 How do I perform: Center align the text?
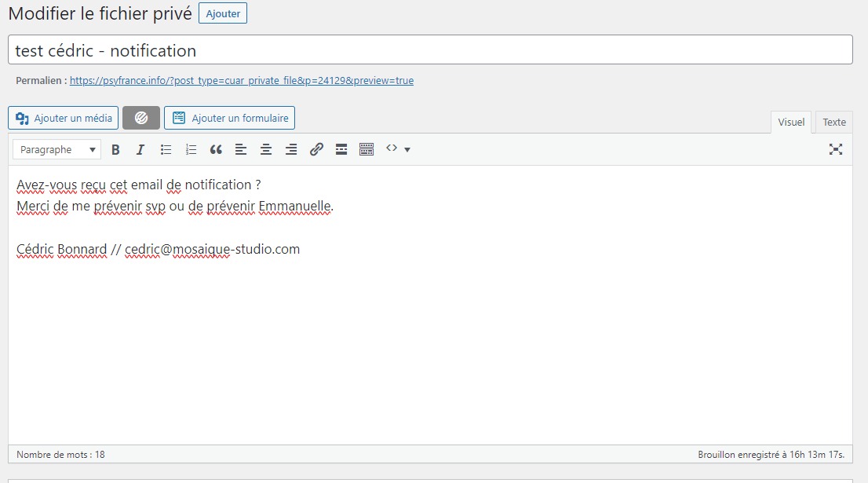tap(266, 149)
